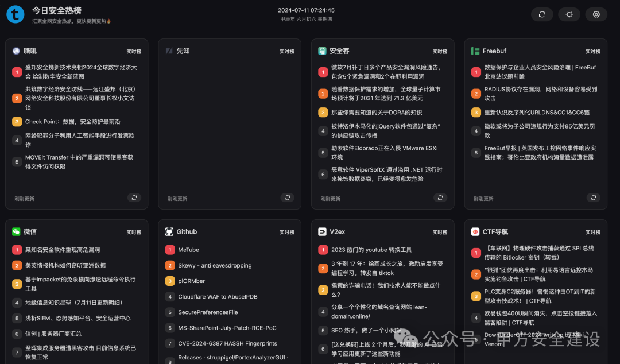Open 'FreeBuf早报' article in Freebuf card

(540, 153)
